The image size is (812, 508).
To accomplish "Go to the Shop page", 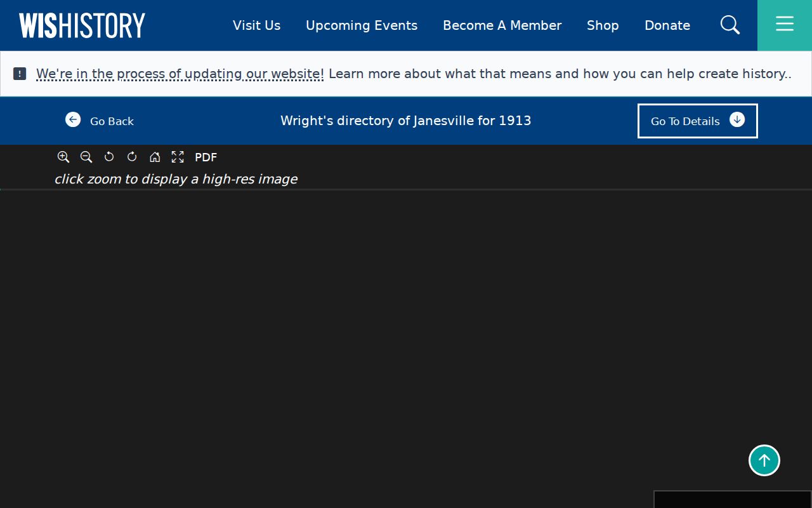I will click(x=603, y=25).
